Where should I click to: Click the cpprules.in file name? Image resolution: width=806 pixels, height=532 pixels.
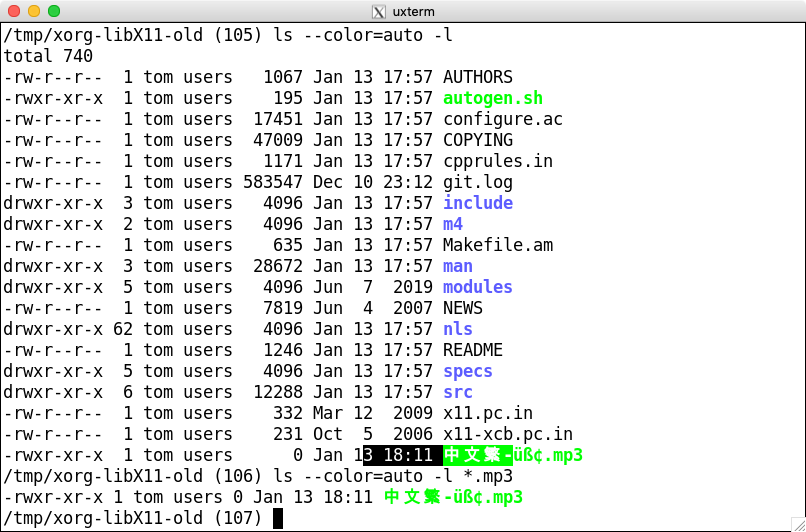498,161
